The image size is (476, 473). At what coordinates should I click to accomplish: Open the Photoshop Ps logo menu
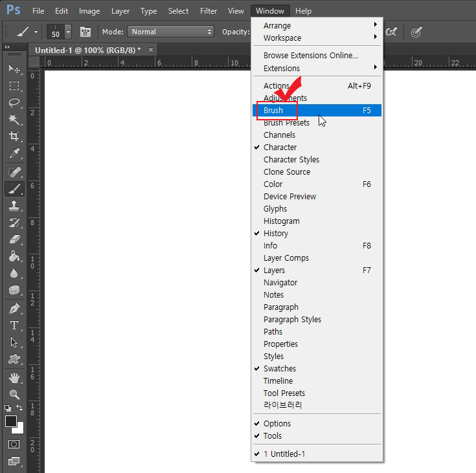(x=14, y=10)
